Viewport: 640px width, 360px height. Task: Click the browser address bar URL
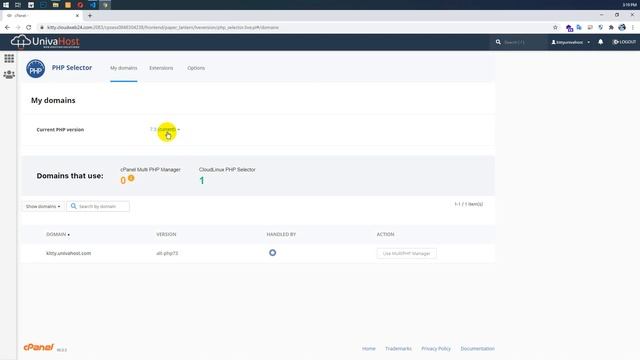[163, 27]
